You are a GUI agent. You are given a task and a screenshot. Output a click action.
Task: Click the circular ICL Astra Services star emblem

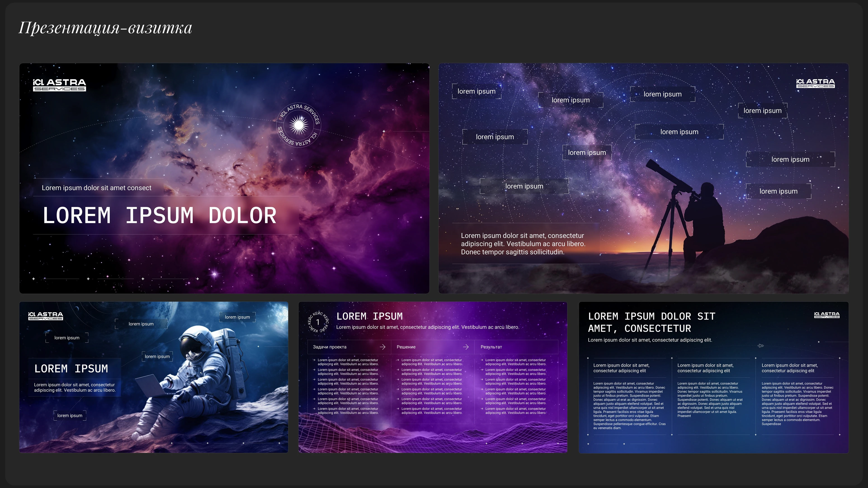tap(299, 125)
